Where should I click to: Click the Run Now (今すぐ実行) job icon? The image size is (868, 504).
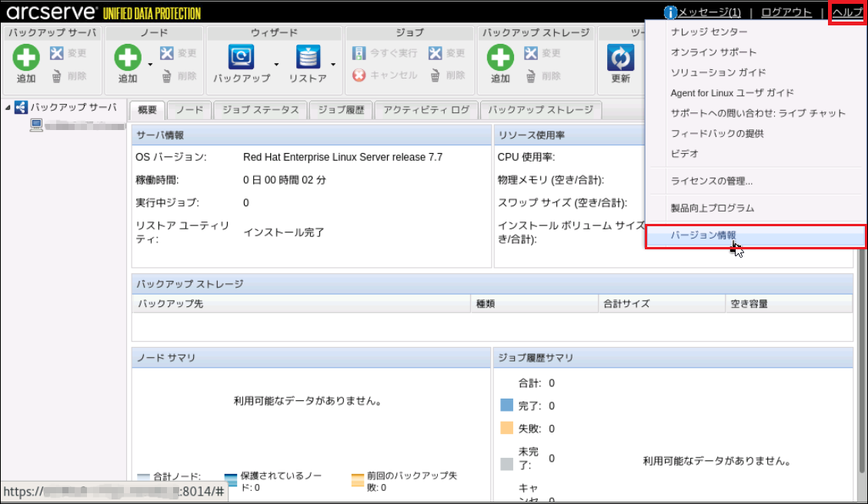(359, 53)
